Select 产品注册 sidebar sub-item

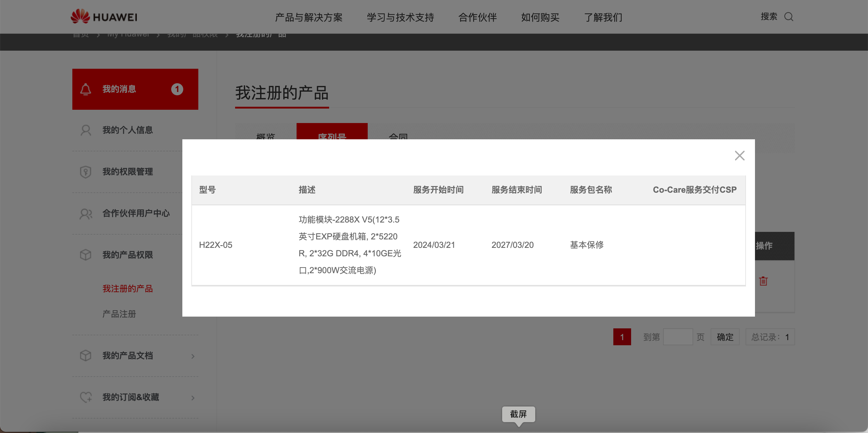pyautogui.click(x=119, y=314)
